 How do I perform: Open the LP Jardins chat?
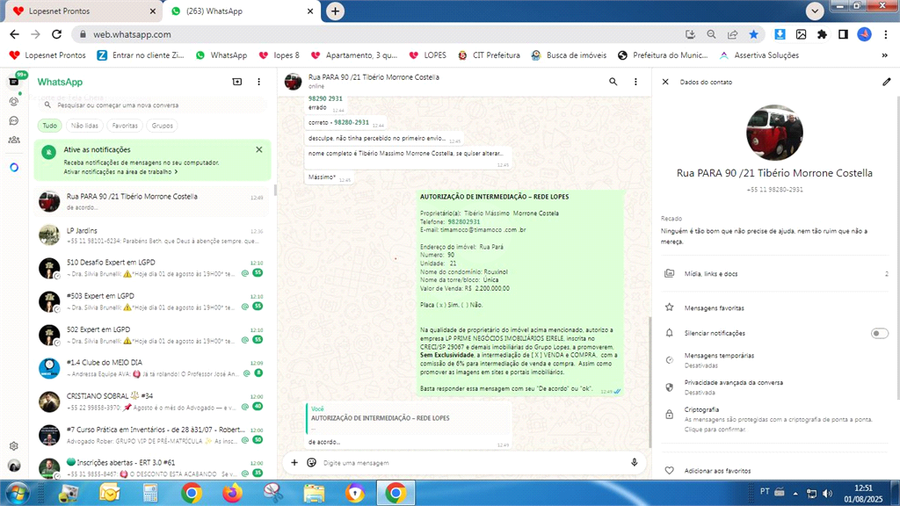[x=152, y=235]
